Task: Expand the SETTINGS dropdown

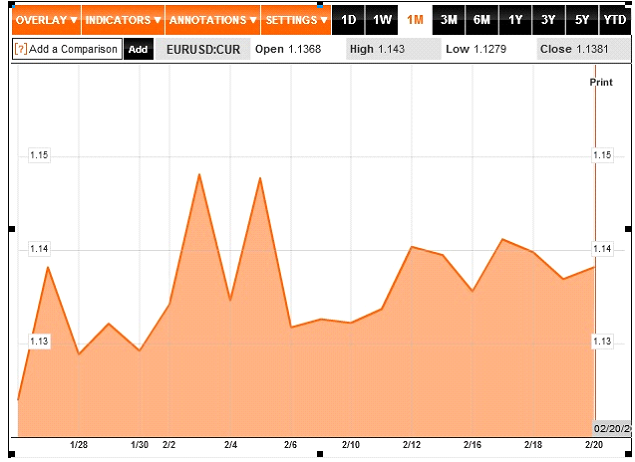Action: [x=296, y=19]
